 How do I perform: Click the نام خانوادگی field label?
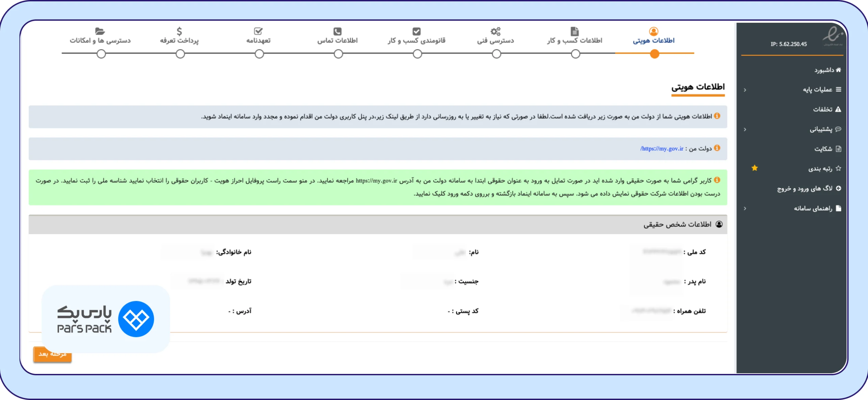coord(234,252)
